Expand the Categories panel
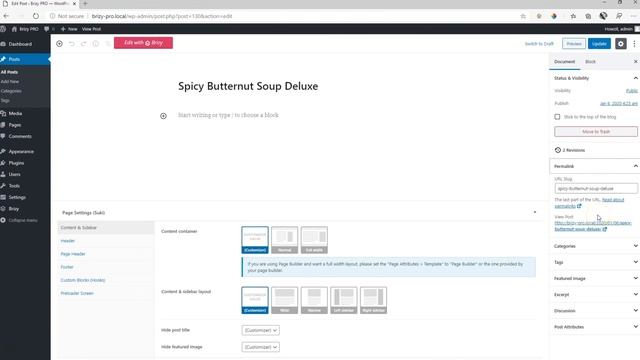 [595, 246]
